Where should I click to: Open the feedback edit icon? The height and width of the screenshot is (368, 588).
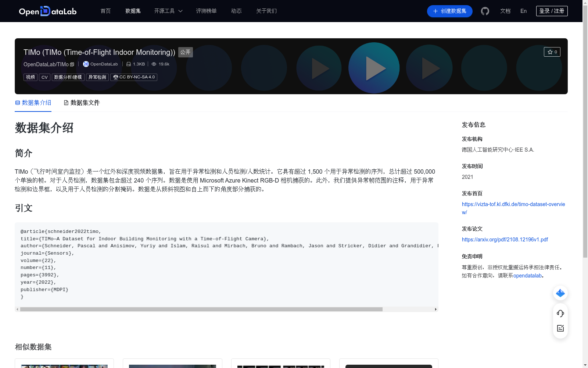coord(560,328)
